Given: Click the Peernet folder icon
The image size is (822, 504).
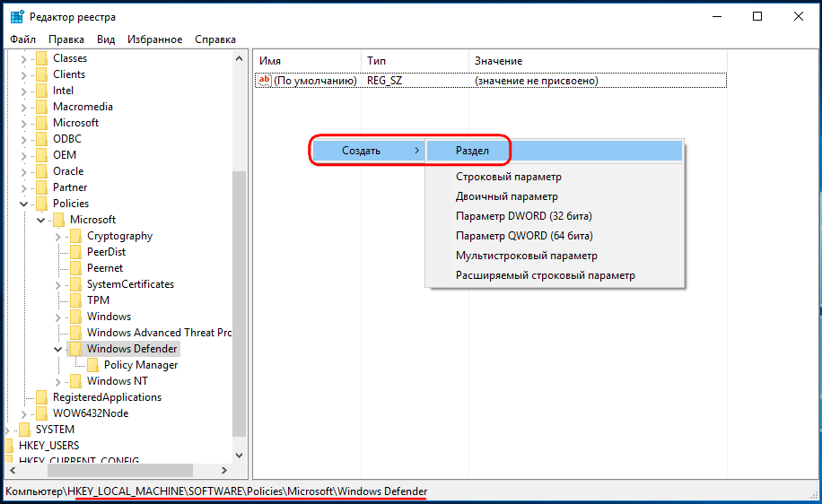Looking at the screenshot, I should click(x=76, y=268).
